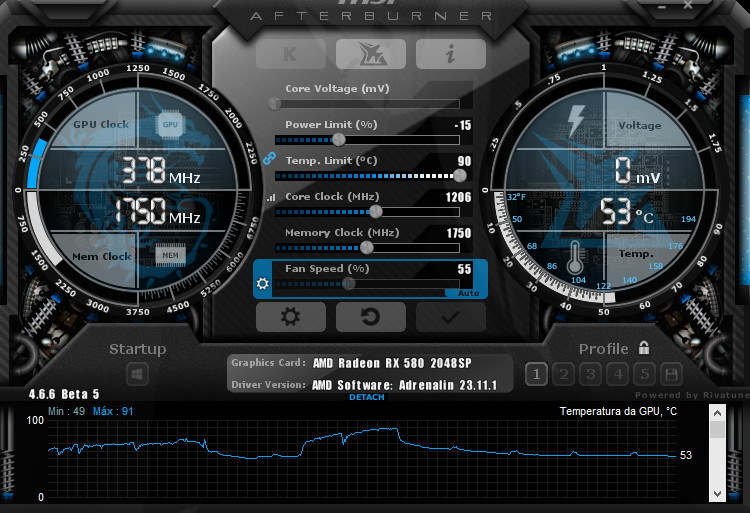Click the Temp. Limit value 90
The height and width of the screenshot is (513, 750).
pyautogui.click(x=464, y=161)
